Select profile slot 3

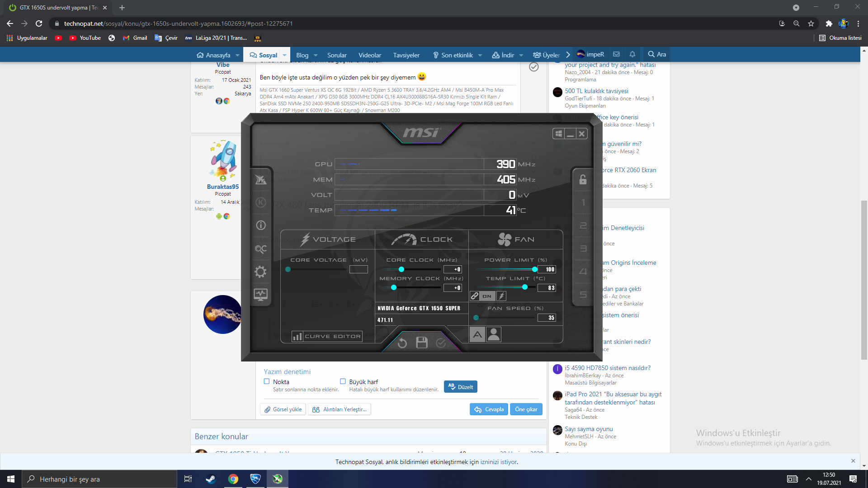coord(583,249)
